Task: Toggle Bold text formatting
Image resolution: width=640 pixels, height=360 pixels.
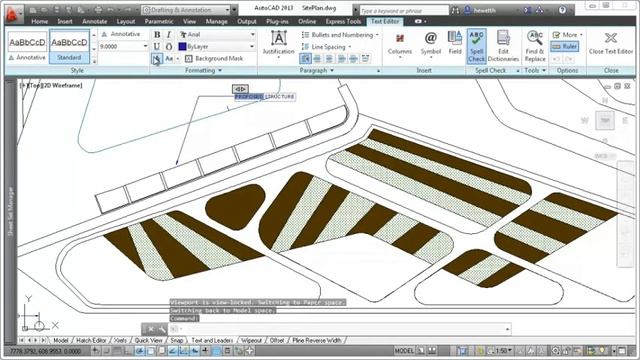Action: pos(157,35)
